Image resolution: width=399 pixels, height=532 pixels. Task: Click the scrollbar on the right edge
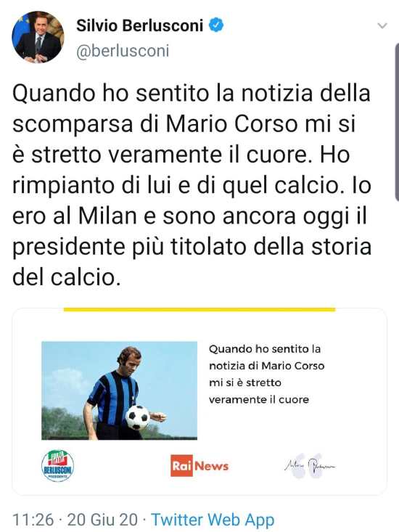[x=397, y=122]
